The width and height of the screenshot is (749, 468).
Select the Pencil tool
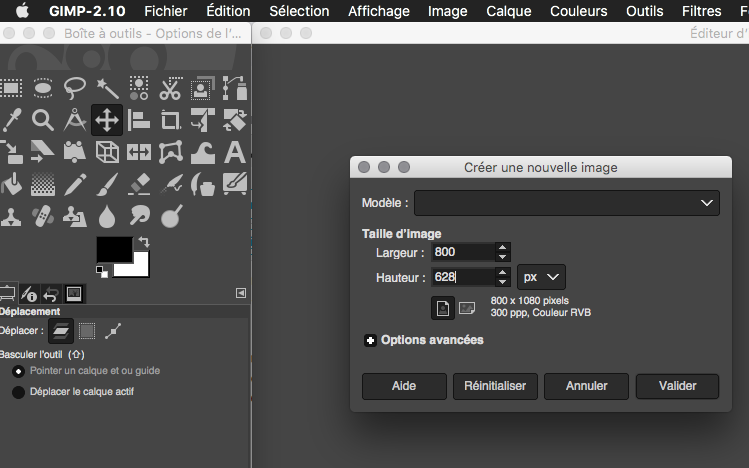pos(75,184)
